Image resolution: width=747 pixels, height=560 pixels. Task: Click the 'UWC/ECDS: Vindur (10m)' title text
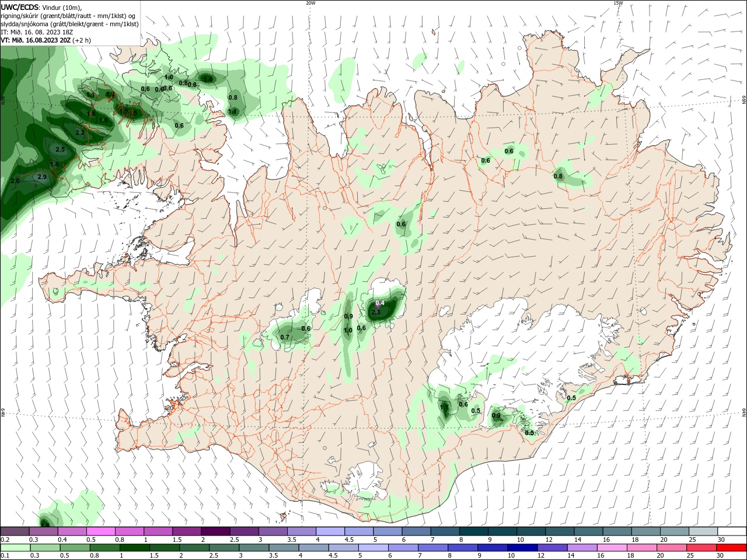tap(41, 7)
